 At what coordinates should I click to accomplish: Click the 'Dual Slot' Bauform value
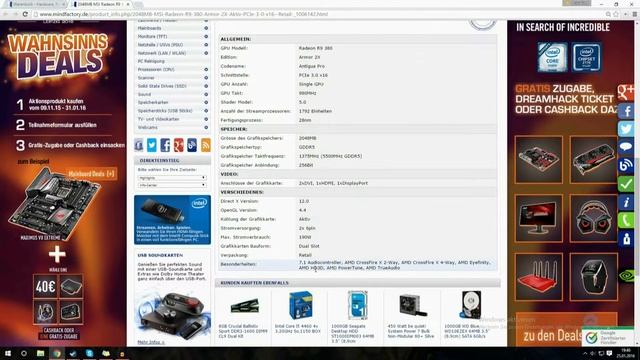309,246
